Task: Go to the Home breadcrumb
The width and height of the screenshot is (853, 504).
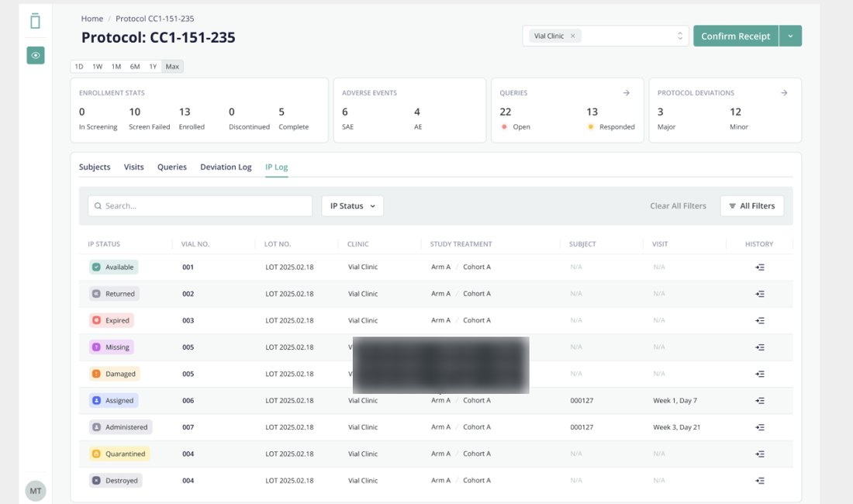Action: click(92, 19)
